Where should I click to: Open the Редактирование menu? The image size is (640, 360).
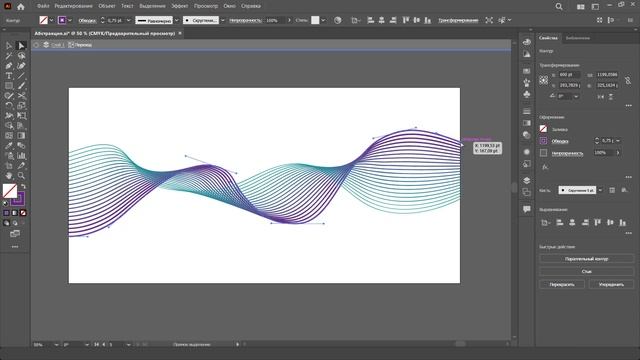click(x=73, y=6)
